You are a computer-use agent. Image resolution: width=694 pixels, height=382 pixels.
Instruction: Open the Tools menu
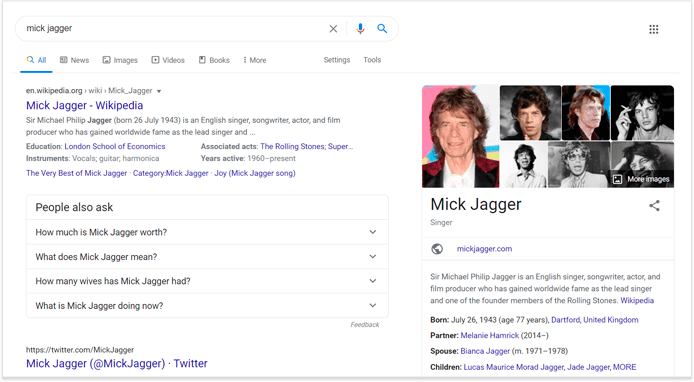(x=372, y=60)
